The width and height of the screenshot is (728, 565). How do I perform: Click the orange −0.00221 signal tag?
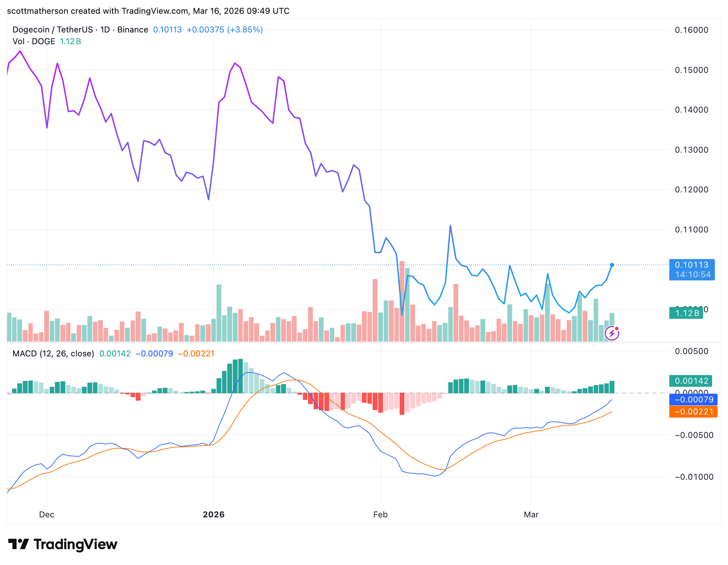point(693,412)
